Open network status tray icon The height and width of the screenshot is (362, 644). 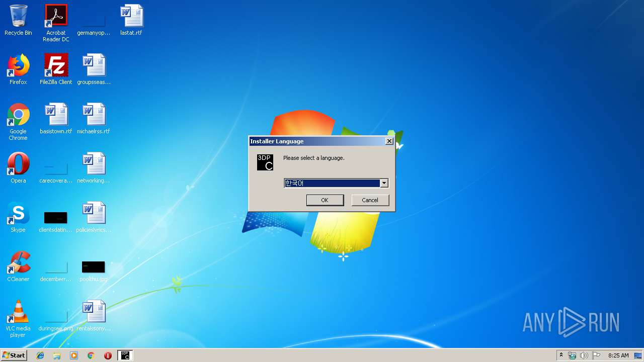572,355
